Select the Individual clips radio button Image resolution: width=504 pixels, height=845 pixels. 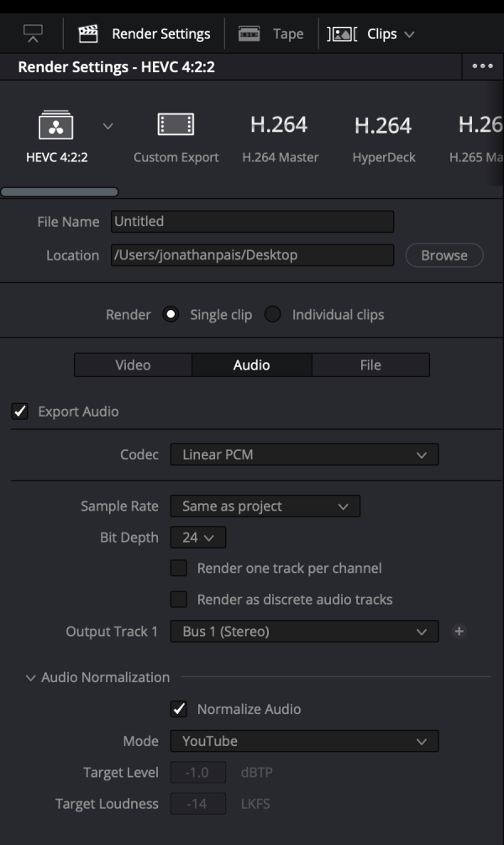point(272,315)
